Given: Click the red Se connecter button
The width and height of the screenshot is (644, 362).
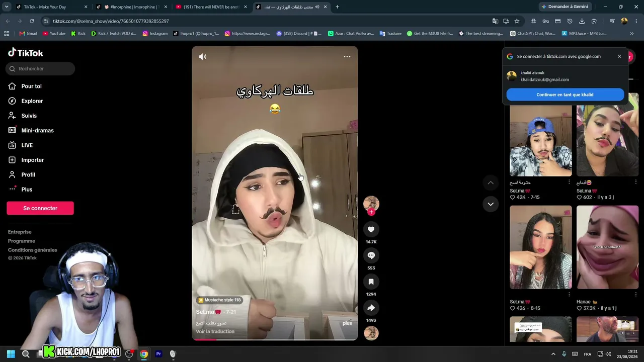Looking at the screenshot, I should point(40,208).
